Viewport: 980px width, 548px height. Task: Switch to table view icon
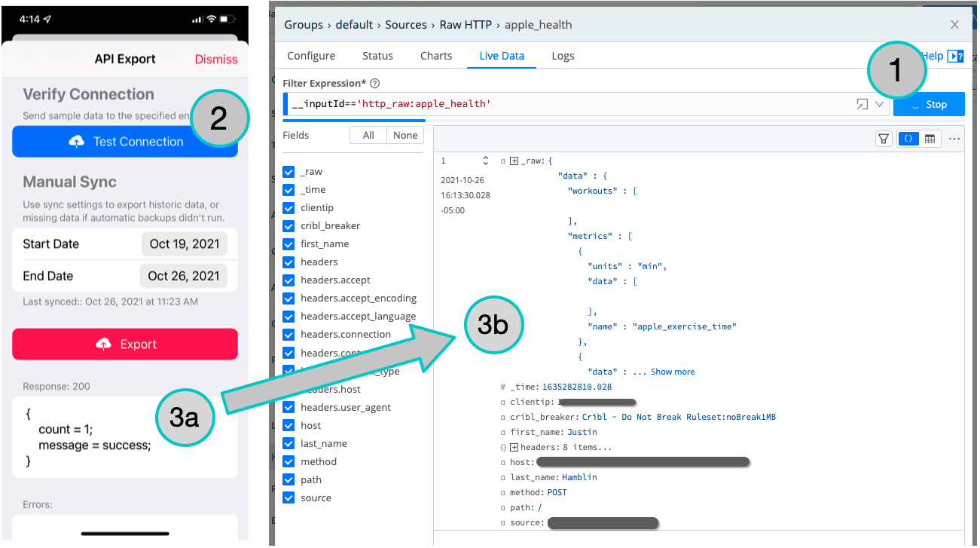click(930, 139)
